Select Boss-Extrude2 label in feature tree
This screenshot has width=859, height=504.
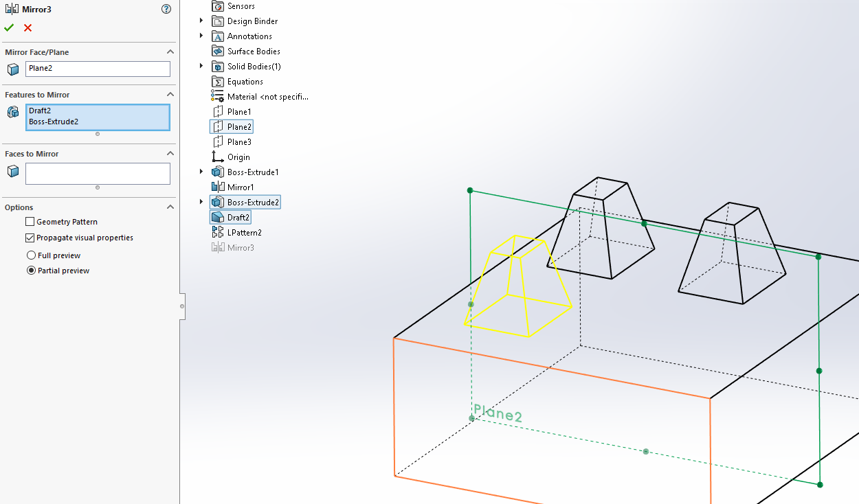click(253, 203)
